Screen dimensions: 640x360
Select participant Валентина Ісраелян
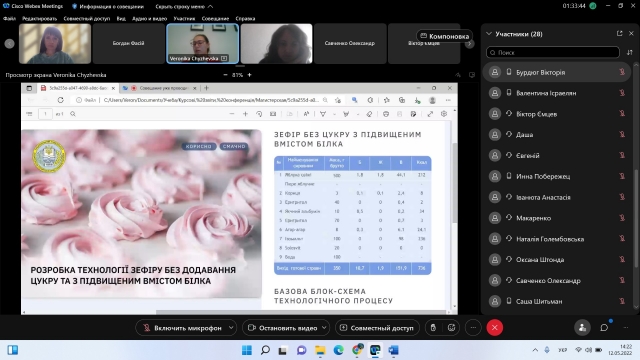click(557, 93)
